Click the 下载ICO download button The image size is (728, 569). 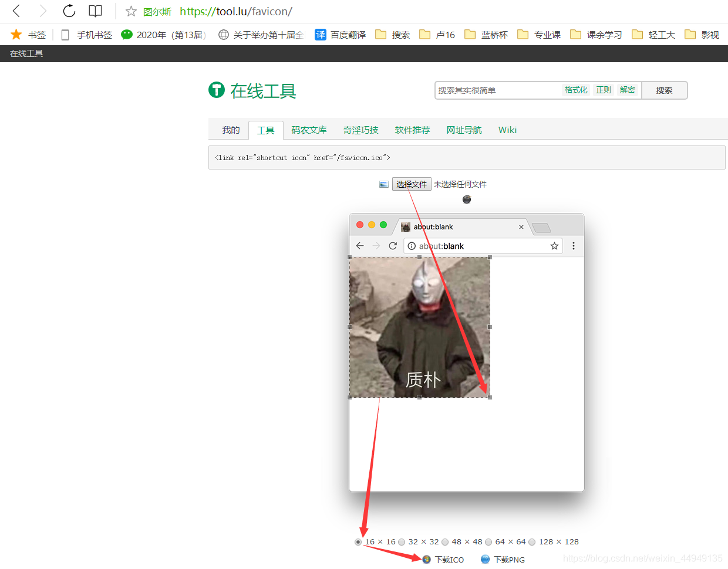(443, 560)
